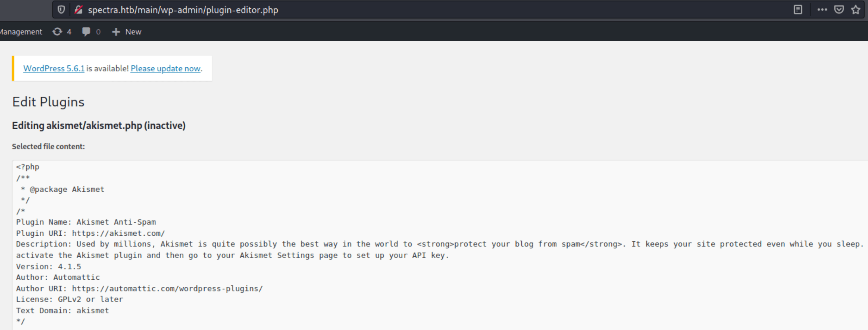Open the updates icon showing 4
The image size is (868, 330).
pos(62,32)
